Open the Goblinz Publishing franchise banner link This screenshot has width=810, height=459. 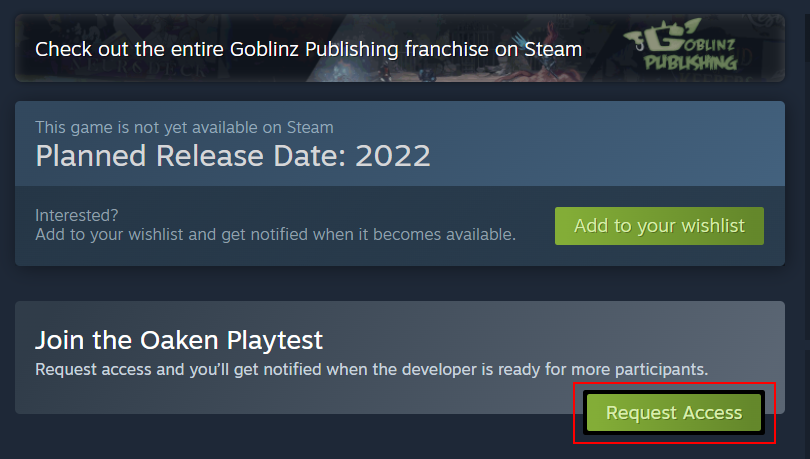[308, 49]
